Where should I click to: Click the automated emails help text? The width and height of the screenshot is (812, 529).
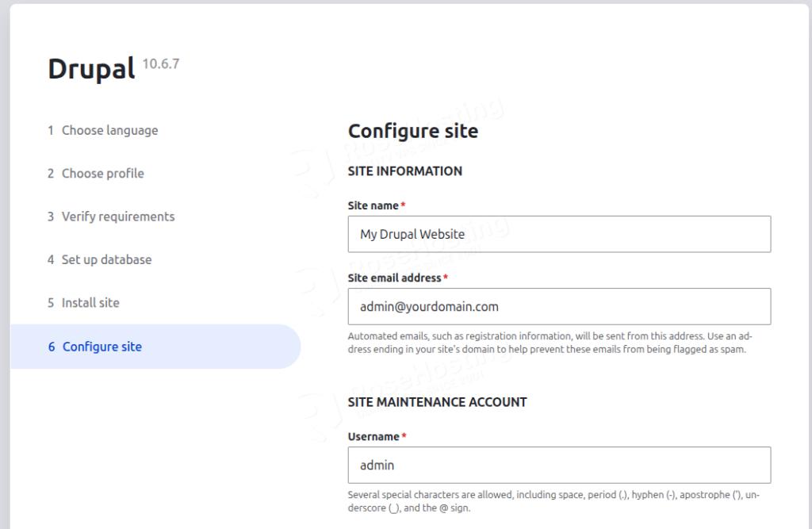tap(550, 343)
